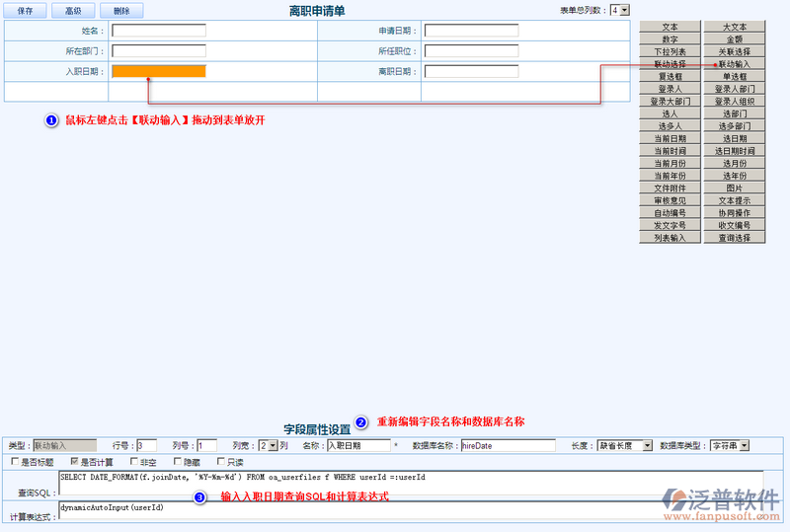
Task: Select the 登录人 field type button
Action: pyautogui.click(x=671, y=89)
